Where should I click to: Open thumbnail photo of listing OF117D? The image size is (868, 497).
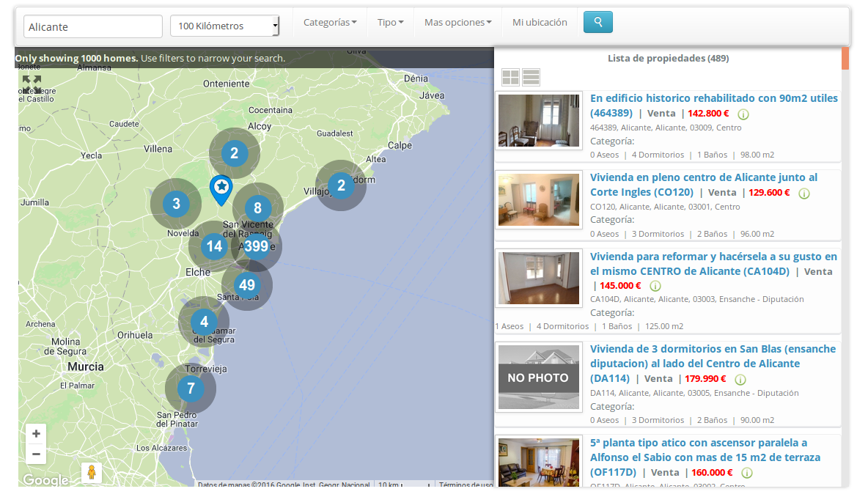click(x=539, y=462)
